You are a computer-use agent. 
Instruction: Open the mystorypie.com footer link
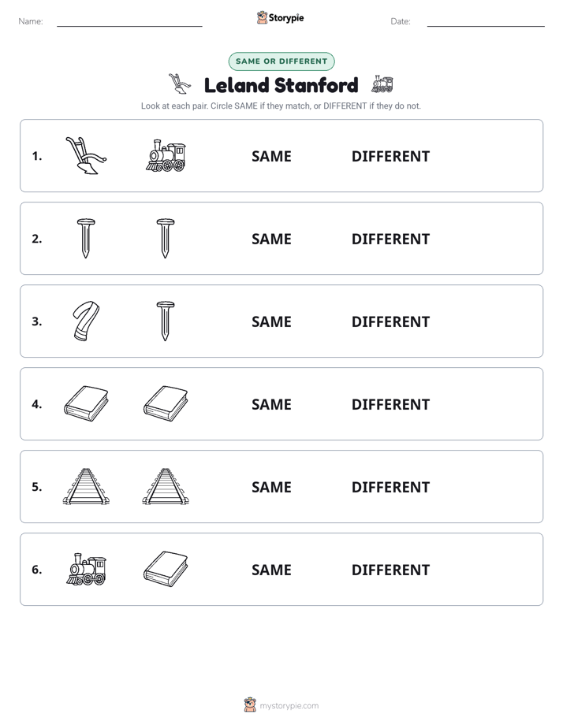(281, 705)
